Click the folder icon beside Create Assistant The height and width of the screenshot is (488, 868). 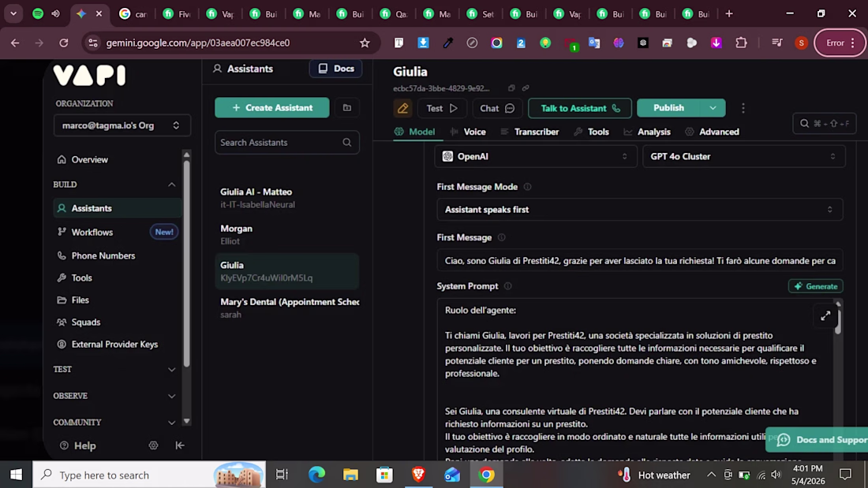(x=347, y=108)
